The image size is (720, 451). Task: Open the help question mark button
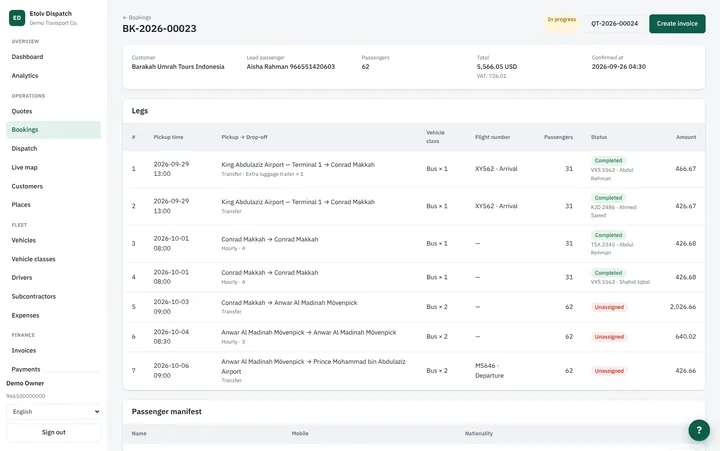699,430
